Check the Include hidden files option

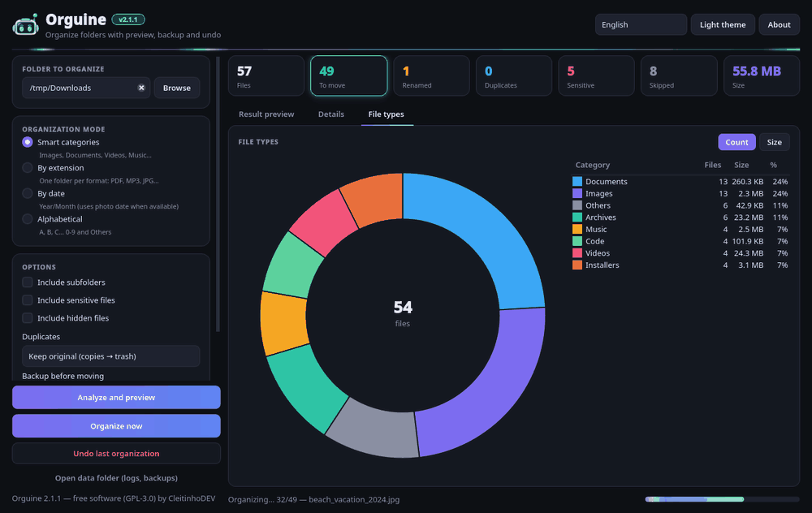click(x=28, y=318)
